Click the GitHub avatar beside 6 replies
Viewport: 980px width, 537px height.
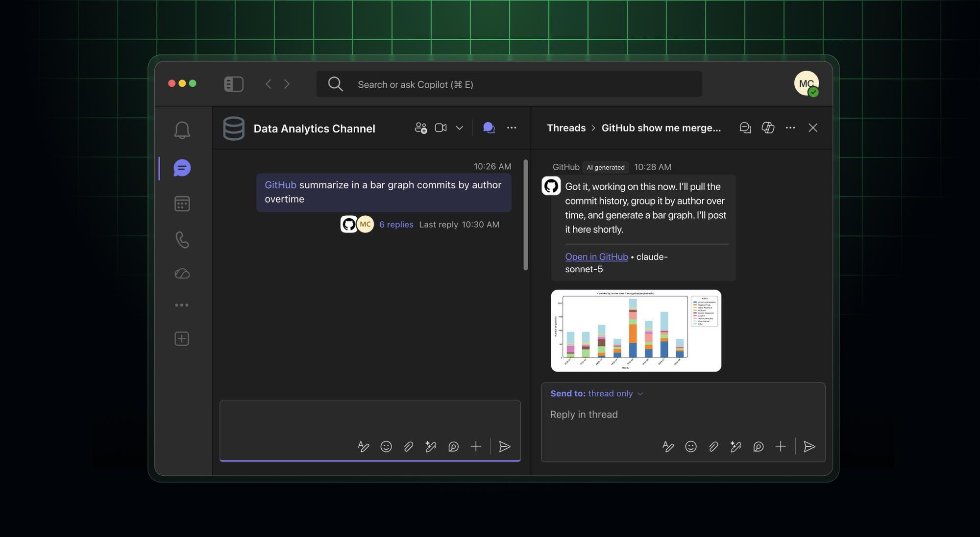[348, 224]
